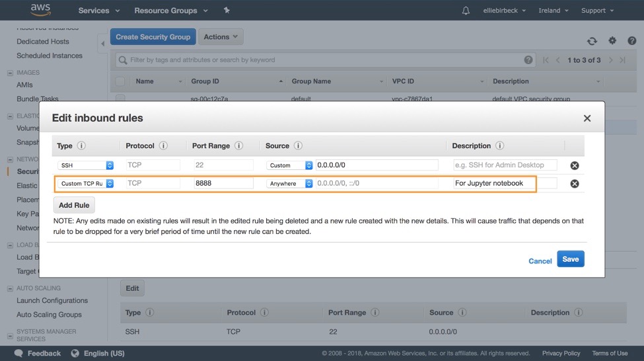
Task: Open the help question mark icon
Action: [x=631, y=40]
